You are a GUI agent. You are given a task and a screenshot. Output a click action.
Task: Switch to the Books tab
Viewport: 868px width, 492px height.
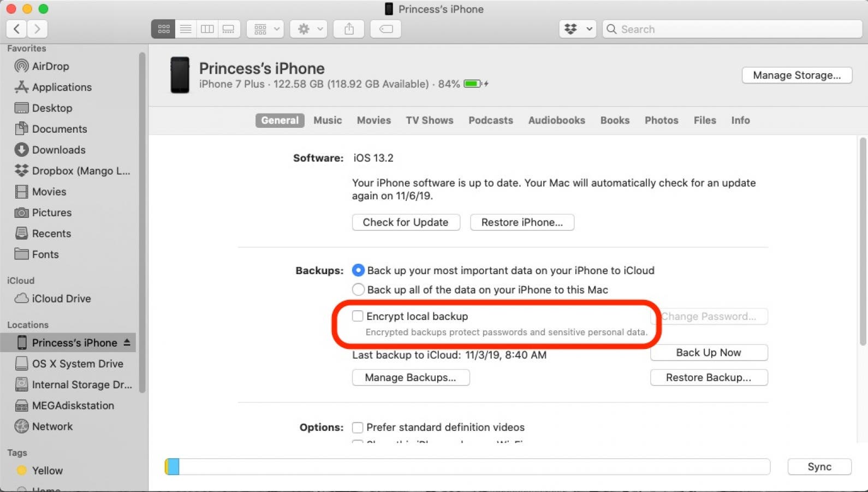coord(615,120)
